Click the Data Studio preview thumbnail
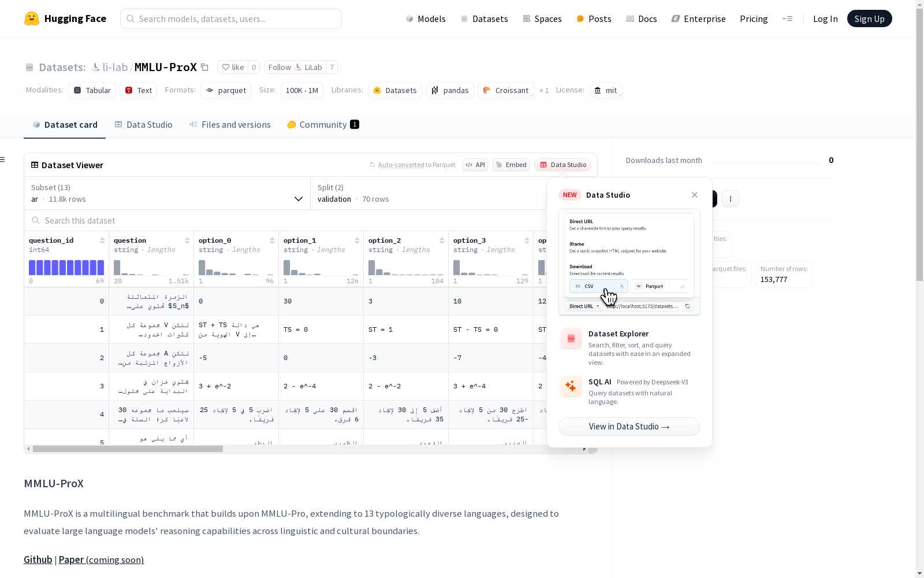The width and height of the screenshot is (924, 578). click(x=629, y=262)
